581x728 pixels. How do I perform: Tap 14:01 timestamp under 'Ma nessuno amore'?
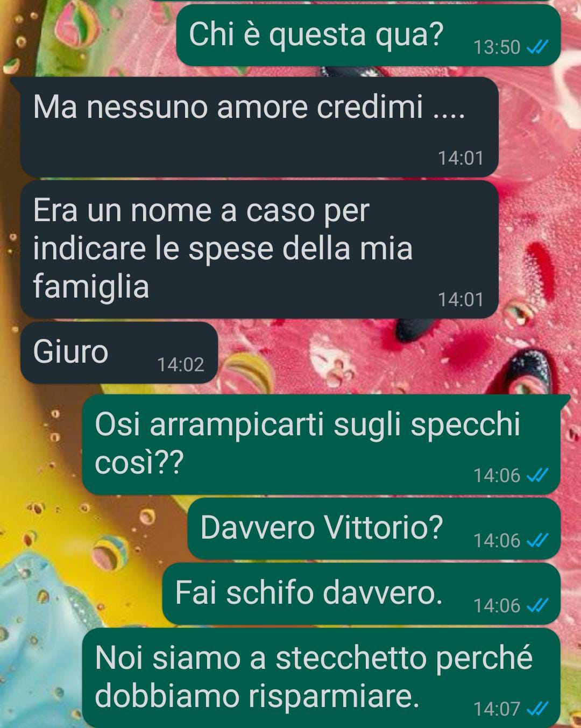[x=460, y=158]
